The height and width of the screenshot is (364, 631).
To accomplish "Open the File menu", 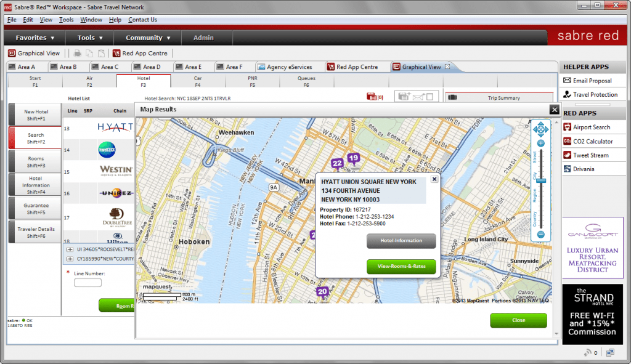I will coord(12,20).
